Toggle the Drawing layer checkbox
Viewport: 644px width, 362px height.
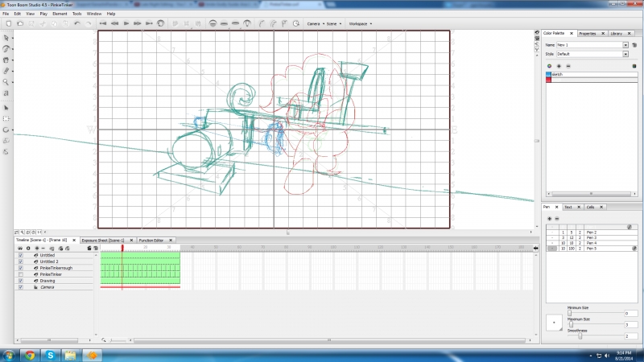(20, 281)
